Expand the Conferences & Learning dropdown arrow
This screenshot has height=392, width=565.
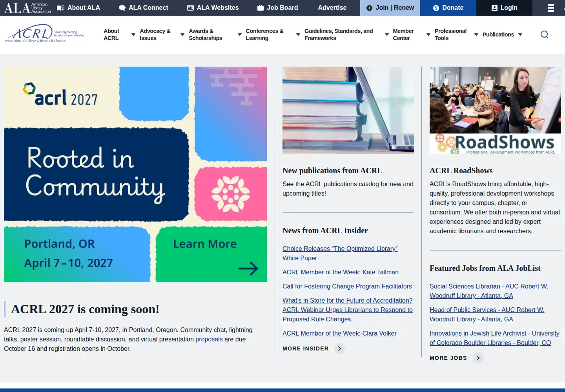click(298, 34)
